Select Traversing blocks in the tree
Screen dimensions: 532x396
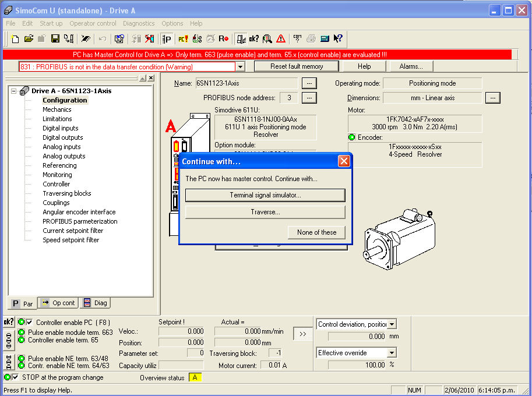(66, 193)
